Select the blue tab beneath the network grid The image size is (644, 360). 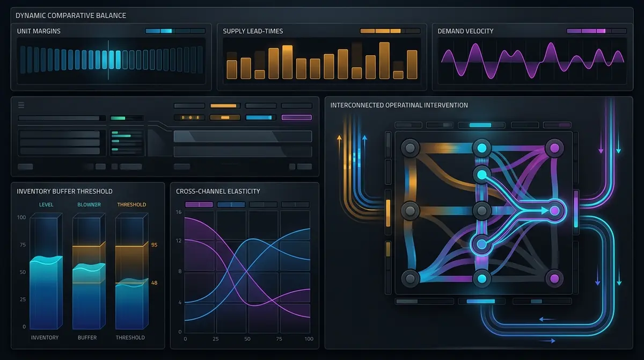coord(480,301)
